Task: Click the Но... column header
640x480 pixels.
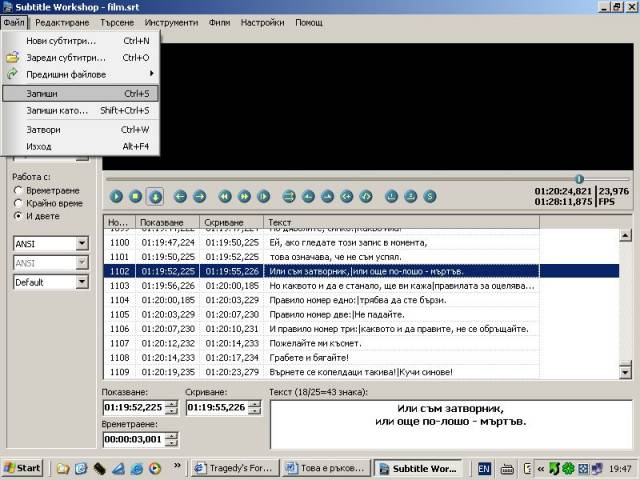Action: 119,222
